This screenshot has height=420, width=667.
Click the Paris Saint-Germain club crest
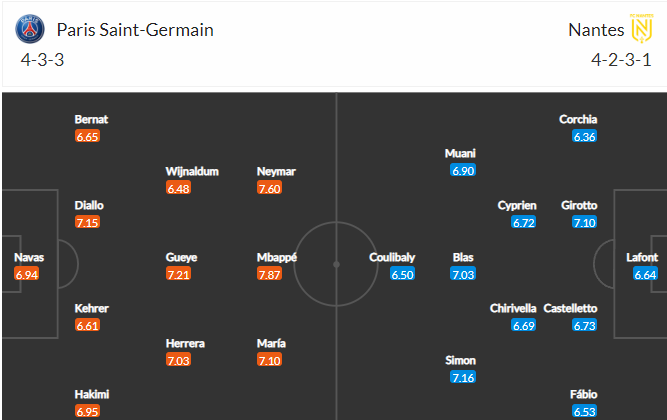point(30,30)
